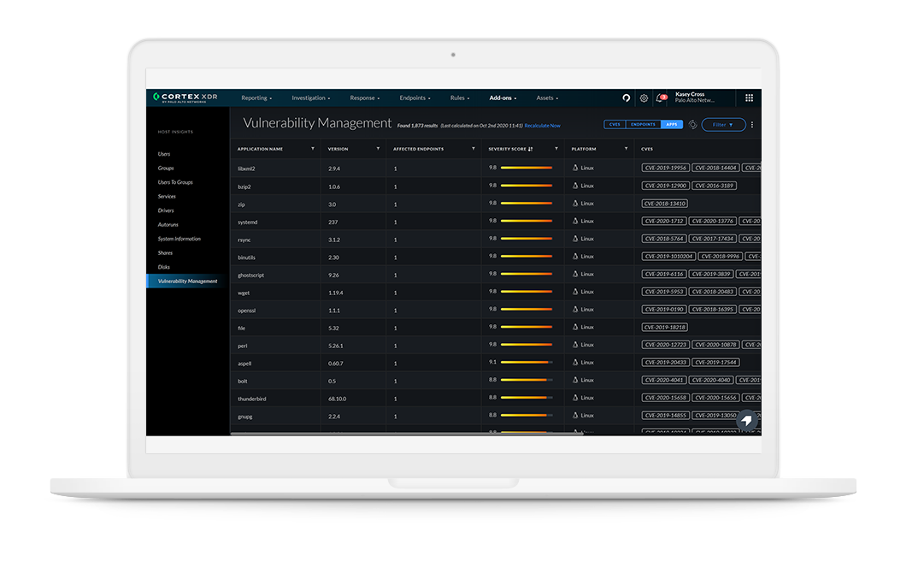Image resolution: width=924 pixels, height=568 pixels.
Task: Click the CVE-2019-19956 chip on libxml2 row
Action: click(x=665, y=167)
